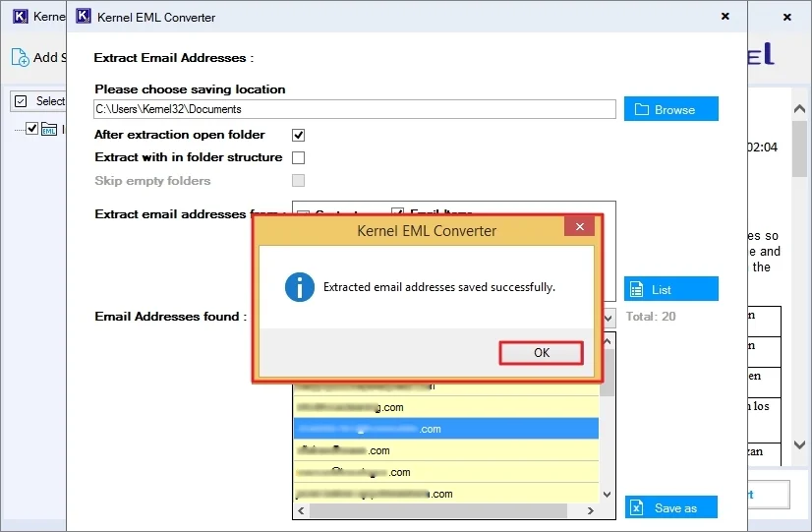Open the Email Addresses found dropdown arrow

[608, 317]
